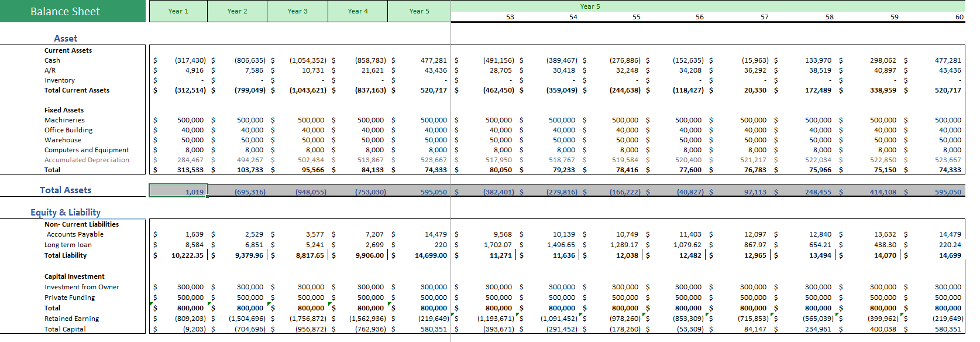Select Year 5 Total Liability 14,699.00
Image resolution: width=980 pixels, height=342 pixels.
[x=431, y=255]
